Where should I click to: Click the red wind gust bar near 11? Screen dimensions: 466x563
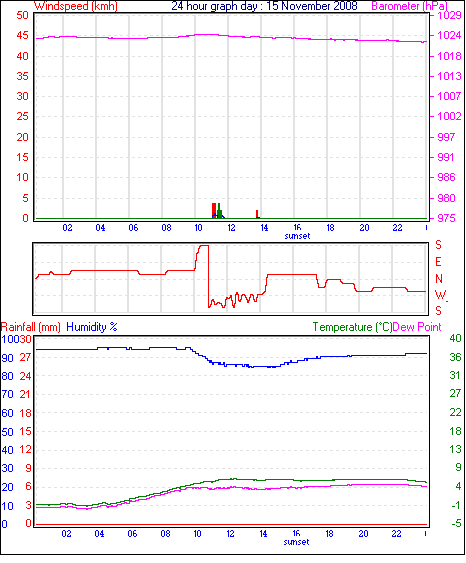click(214, 210)
